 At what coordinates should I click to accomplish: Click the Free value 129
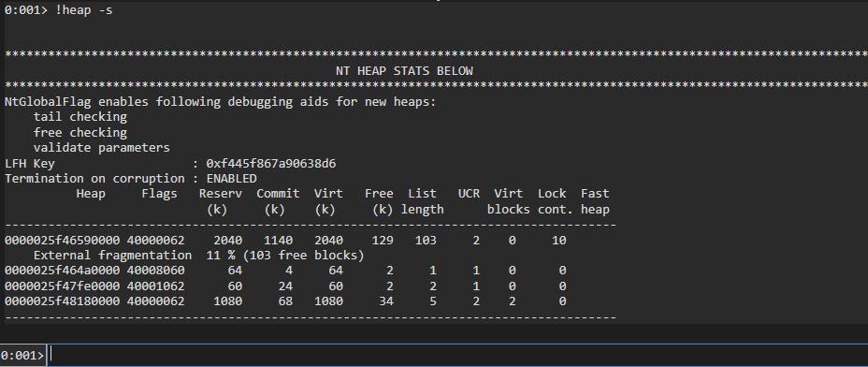coord(383,241)
